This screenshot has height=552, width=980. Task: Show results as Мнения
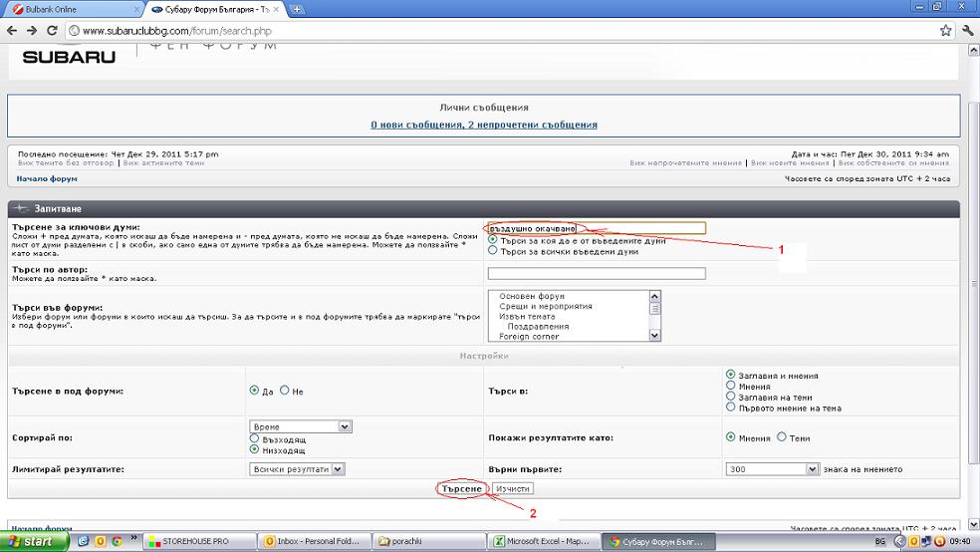click(730, 437)
